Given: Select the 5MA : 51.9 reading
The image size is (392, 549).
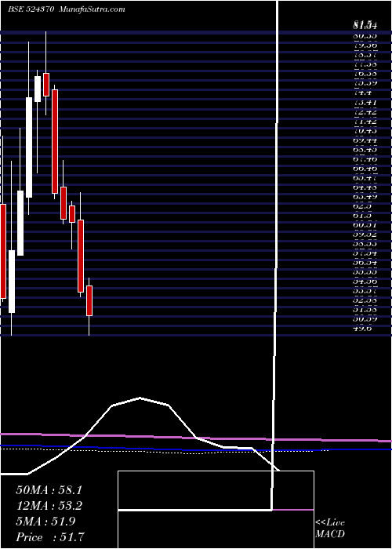Looking at the screenshot, I should [45, 522].
